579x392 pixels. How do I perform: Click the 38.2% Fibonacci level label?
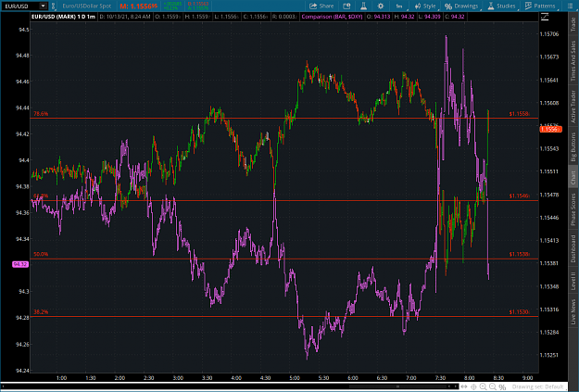click(41, 311)
